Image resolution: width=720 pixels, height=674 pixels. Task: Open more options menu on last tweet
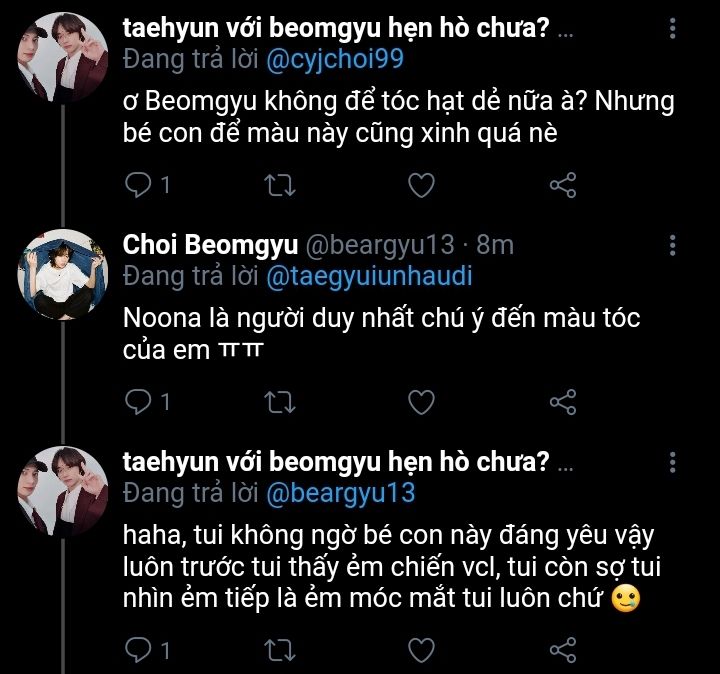[x=673, y=462]
